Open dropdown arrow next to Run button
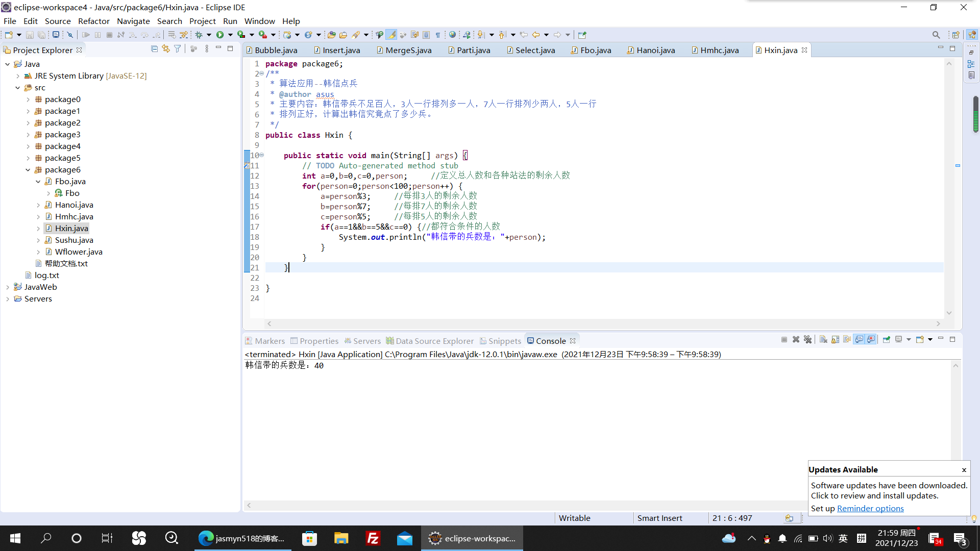 coord(230,35)
